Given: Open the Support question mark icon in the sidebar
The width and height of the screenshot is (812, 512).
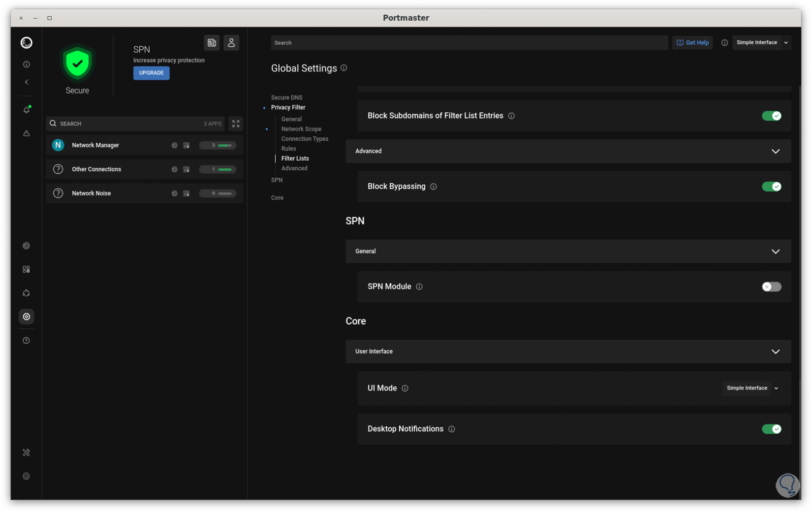Looking at the screenshot, I should (27, 341).
